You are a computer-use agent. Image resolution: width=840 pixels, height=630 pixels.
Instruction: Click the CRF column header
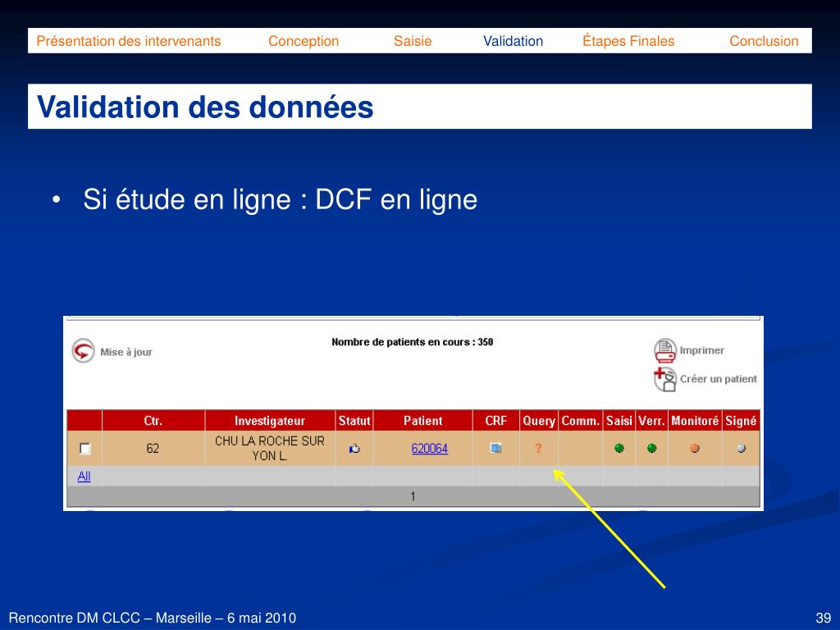(496, 421)
